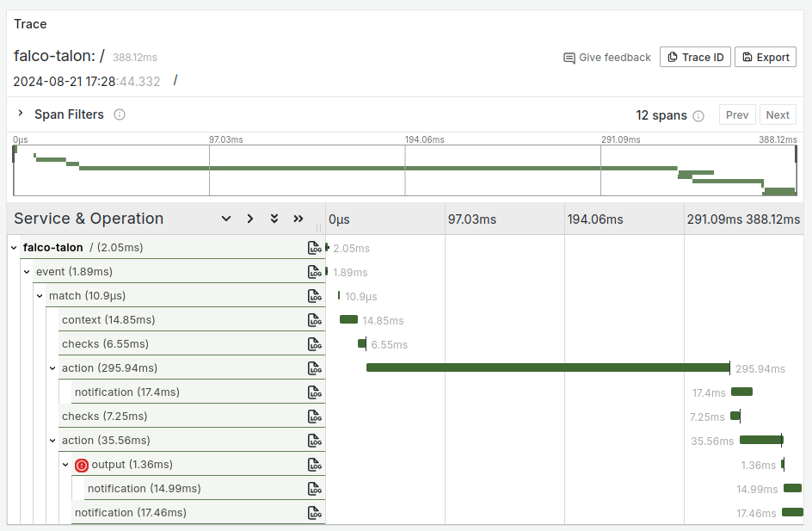812x531 pixels.
Task: Click the info icon beside Span Filters
Action: click(x=119, y=114)
